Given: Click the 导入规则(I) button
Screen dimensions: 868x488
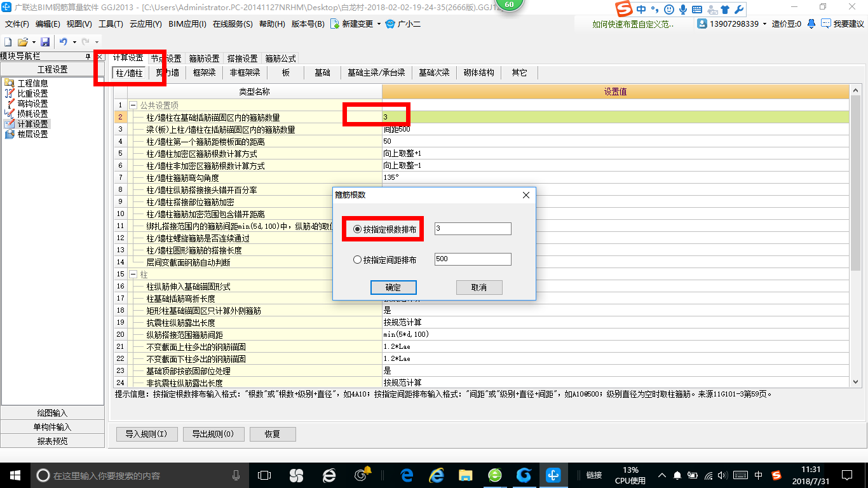Looking at the screenshot, I should click(146, 434).
